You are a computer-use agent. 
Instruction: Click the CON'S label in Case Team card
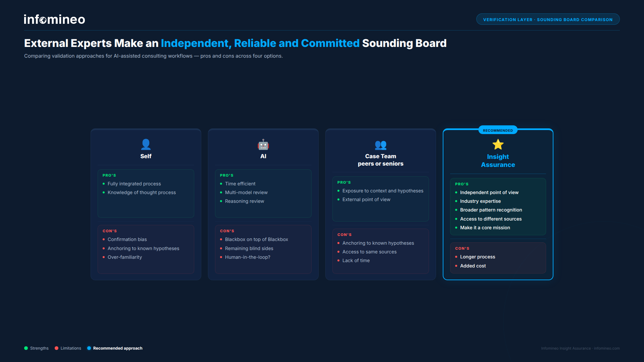(x=344, y=235)
